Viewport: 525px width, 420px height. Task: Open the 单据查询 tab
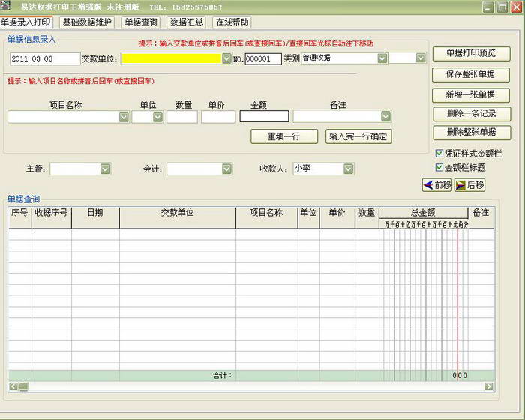141,22
